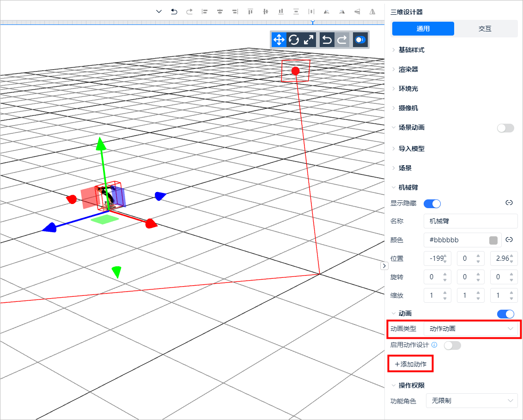Distribute objects vertically with equal spacing
The image size is (523, 420).
tap(296, 12)
